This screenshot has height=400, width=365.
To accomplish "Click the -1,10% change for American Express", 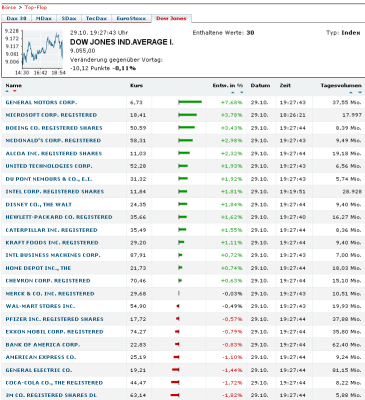I will (x=232, y=357).
